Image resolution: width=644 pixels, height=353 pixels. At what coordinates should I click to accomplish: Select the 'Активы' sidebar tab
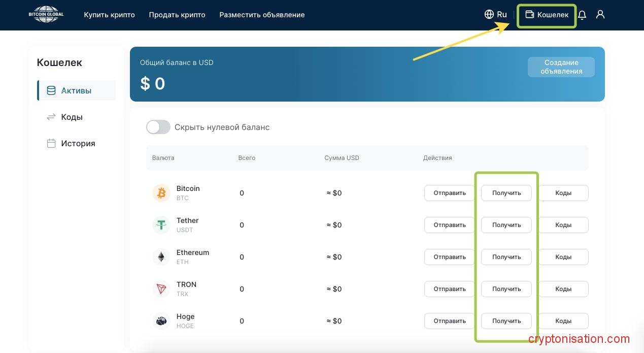click(x=76, y=90)
